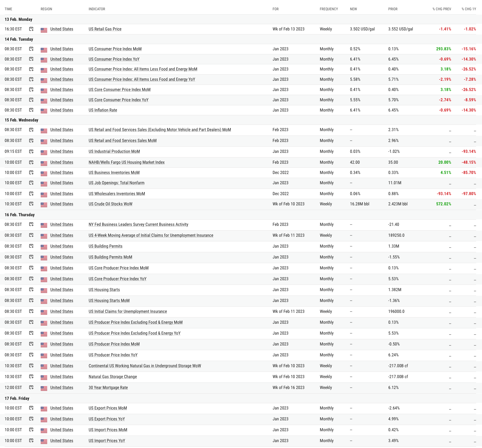The width and height of the screenshot is (482, 448).
Task: Open Continental US Working Natural Gas in Underground Storage WoW
Action: 145,366
